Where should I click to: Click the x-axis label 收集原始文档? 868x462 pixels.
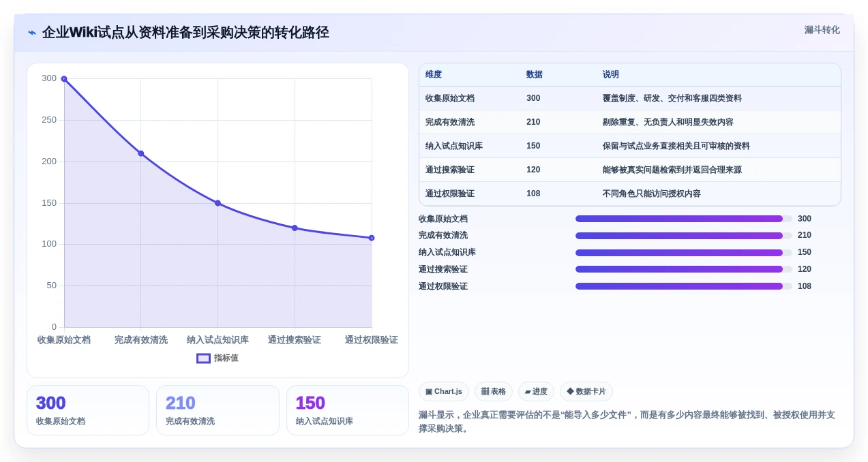tap(64, 340)
